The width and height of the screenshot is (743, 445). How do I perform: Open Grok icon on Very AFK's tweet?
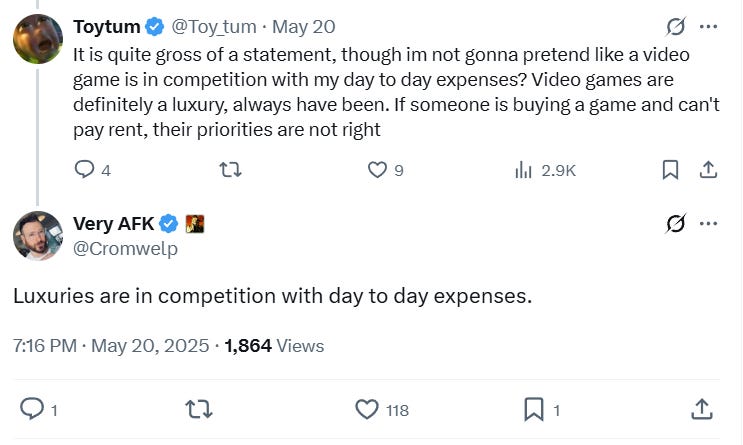click(675, 224)
